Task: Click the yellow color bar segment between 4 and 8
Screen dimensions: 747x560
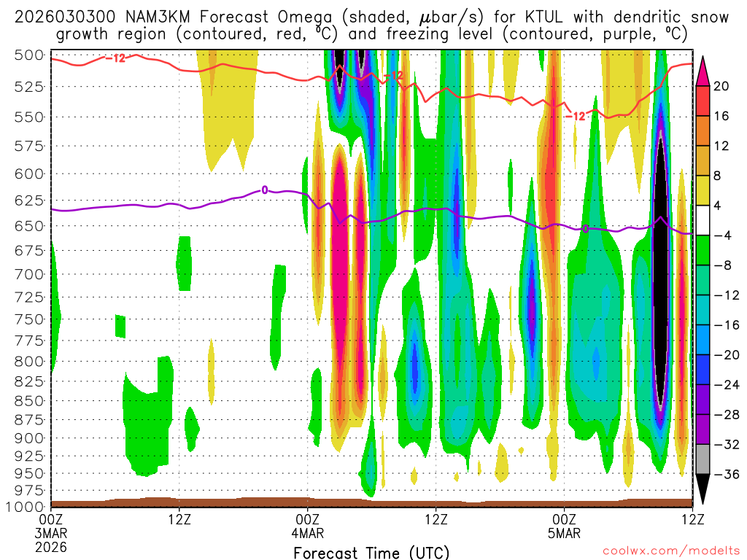Action: pos(703,190)
